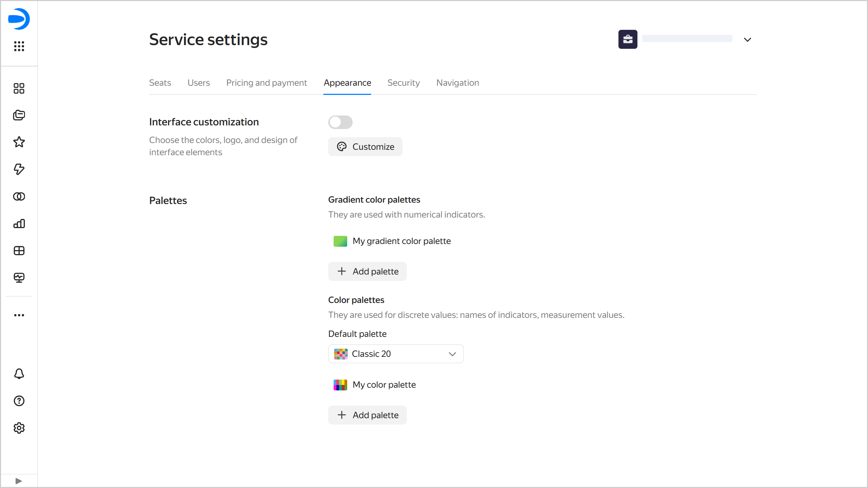Add a palette under Gradient color palettes

click(x=367, y=271)
